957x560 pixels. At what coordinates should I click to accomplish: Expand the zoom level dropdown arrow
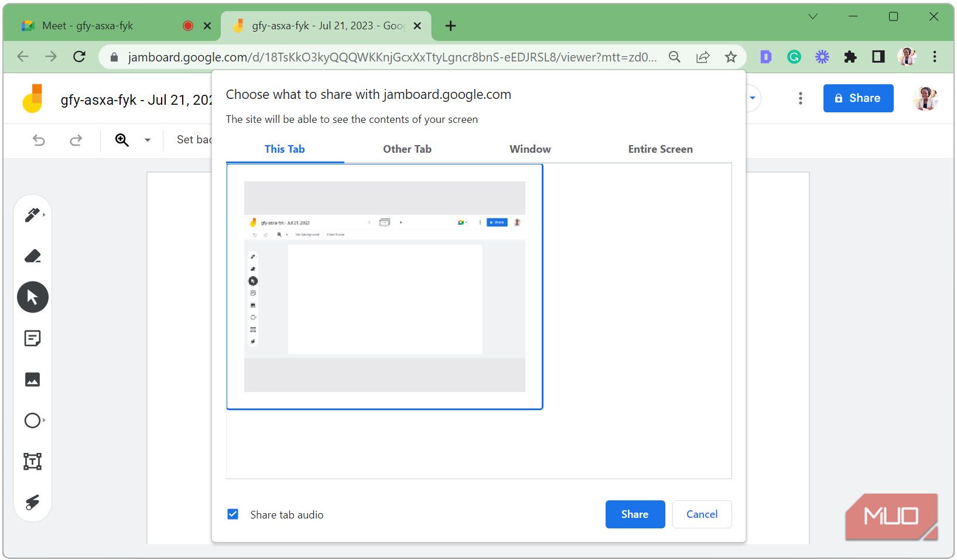click(148, 140)
